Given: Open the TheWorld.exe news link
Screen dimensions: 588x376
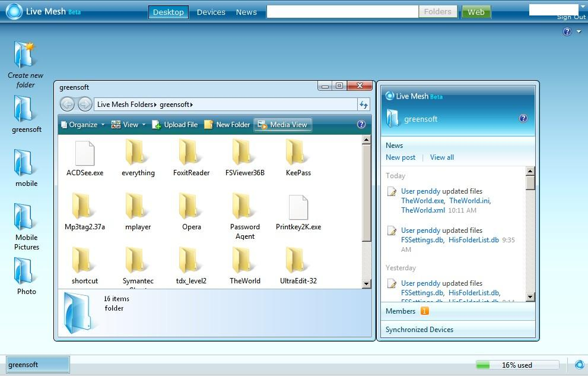Looking at the screenshot, I should click(x=422, y=201).
